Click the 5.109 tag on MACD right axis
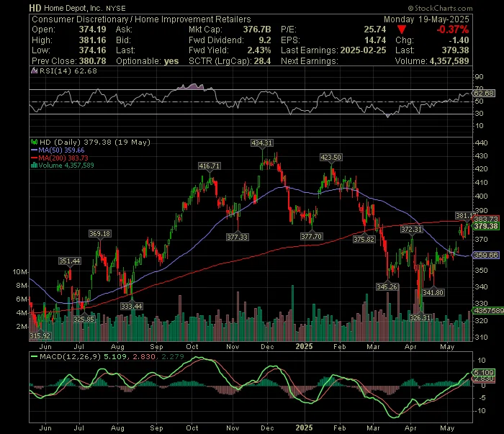Image resolution: width=504 pixels, height=434 pixels. pyautogui.click(x=484, y=372)
